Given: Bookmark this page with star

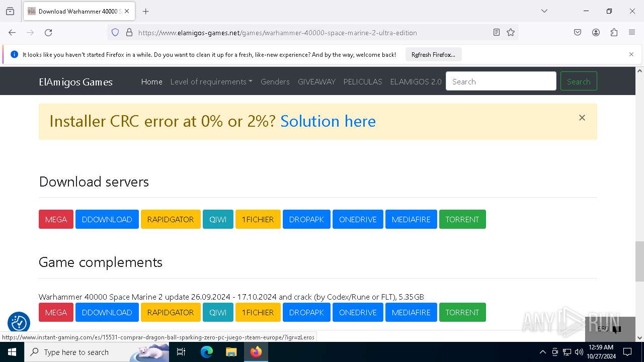Looking at the screenshot, I should [x=511, y=32].
